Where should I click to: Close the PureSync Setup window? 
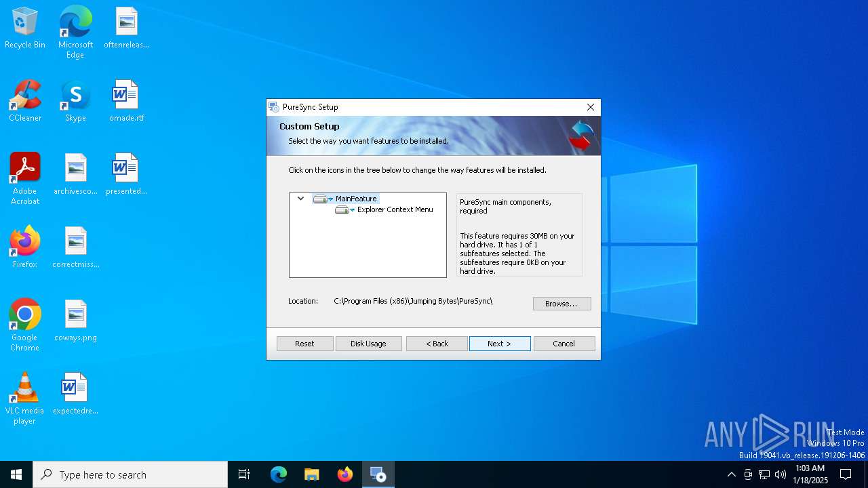point(590,107)
